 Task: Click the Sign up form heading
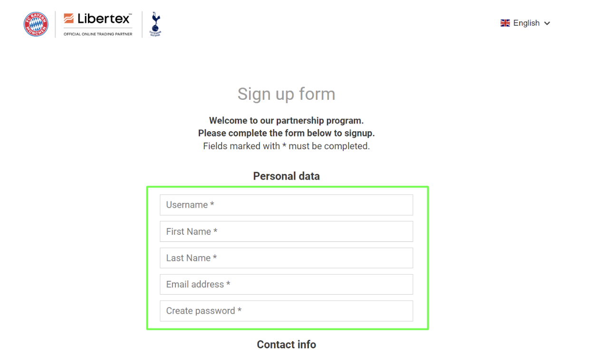[x=286, y=94]
